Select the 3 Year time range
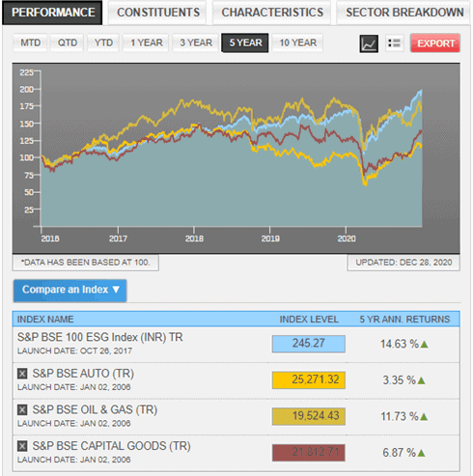Image resolution: width=473 pixels, height=476 pixels. (196, 42)
